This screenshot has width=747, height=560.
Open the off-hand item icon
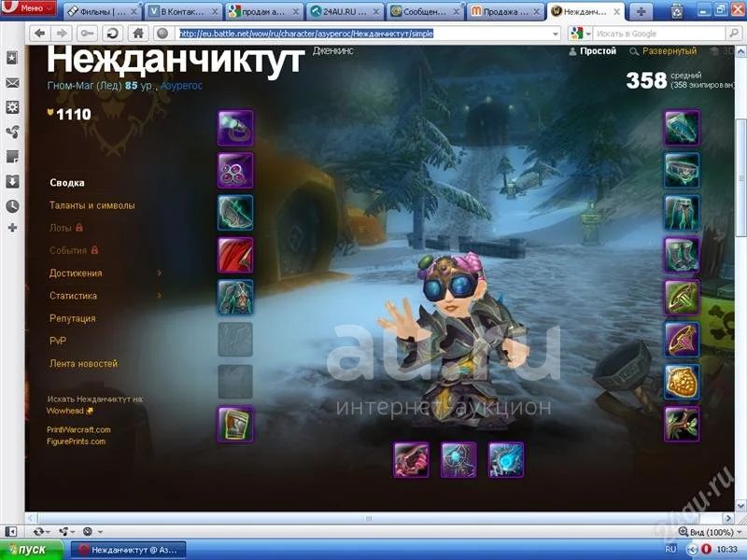458,460
